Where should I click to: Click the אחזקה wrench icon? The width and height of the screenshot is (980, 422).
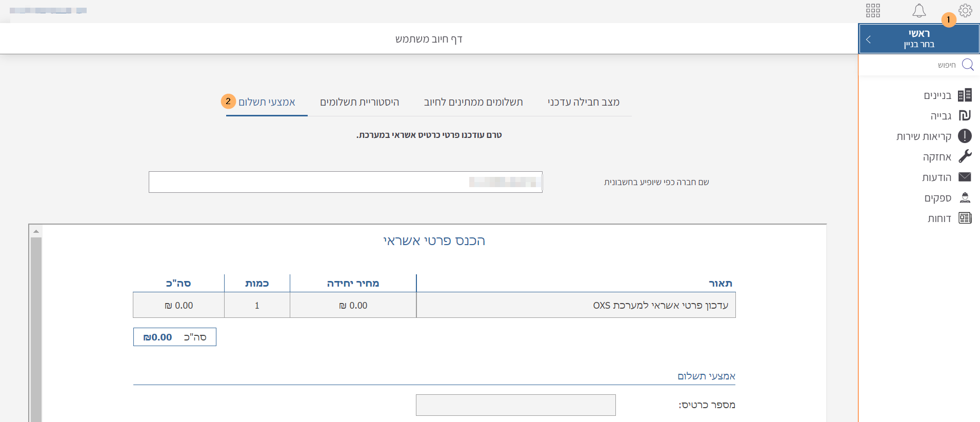click(x=965, y=156)
